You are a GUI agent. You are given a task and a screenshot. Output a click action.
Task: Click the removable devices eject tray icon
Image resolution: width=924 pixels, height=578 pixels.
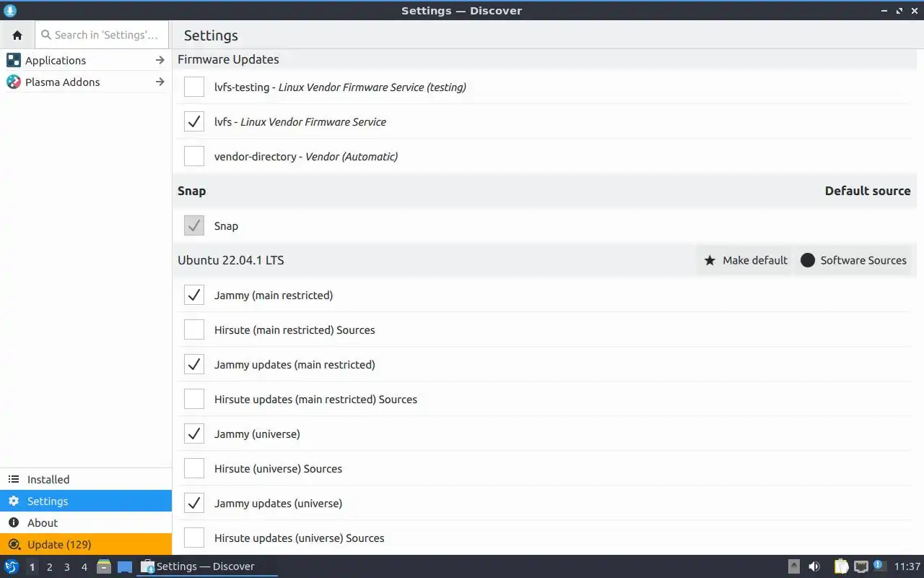pos(793,566)
